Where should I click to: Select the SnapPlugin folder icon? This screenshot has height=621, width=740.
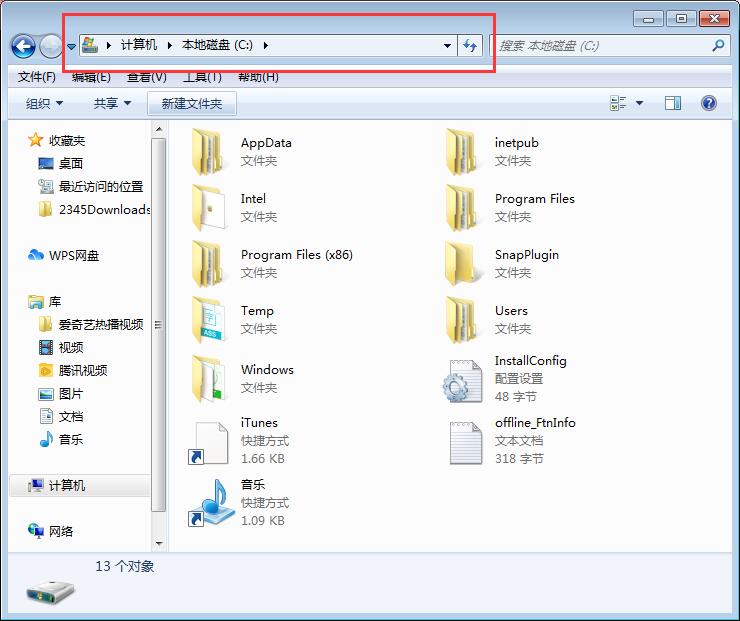tap(462, 263)
